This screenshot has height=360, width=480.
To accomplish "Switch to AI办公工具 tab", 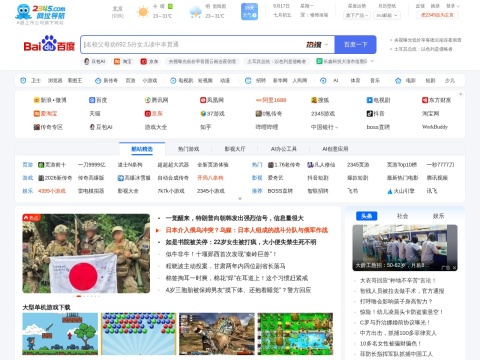I will pyautogui.click(x=284, y=149).
